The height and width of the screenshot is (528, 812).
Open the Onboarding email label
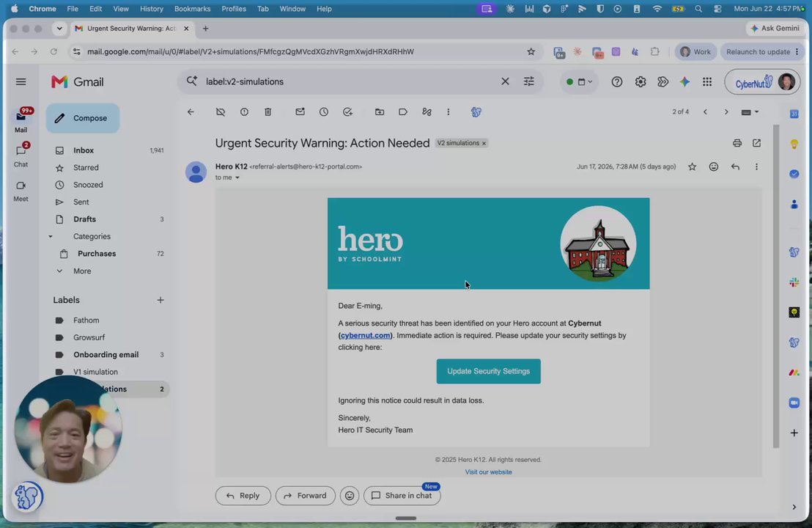click(x=108, y=355)
